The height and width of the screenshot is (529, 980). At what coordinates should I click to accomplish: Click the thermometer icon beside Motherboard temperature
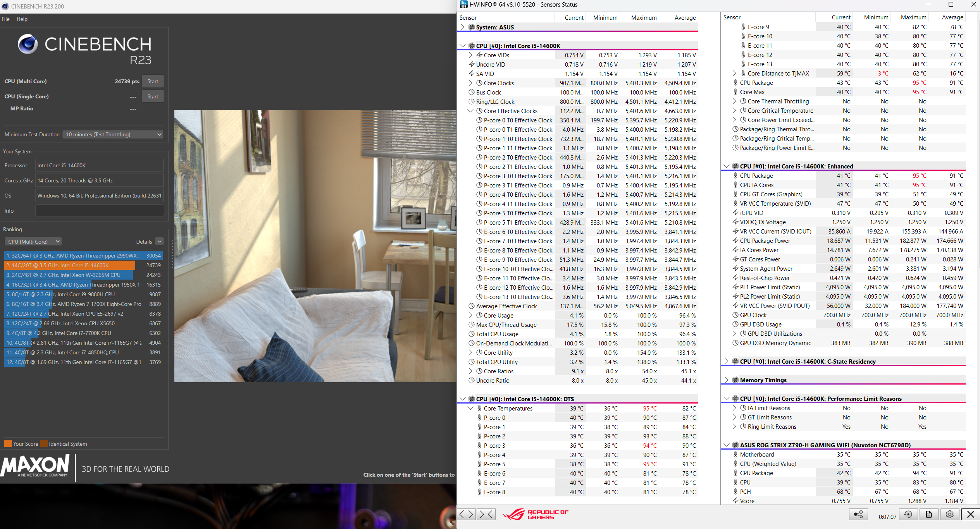pos(735,454)
